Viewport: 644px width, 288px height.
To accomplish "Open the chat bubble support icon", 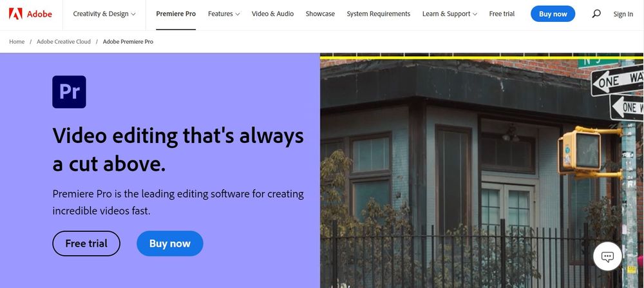I will click(x=607, y=257).
